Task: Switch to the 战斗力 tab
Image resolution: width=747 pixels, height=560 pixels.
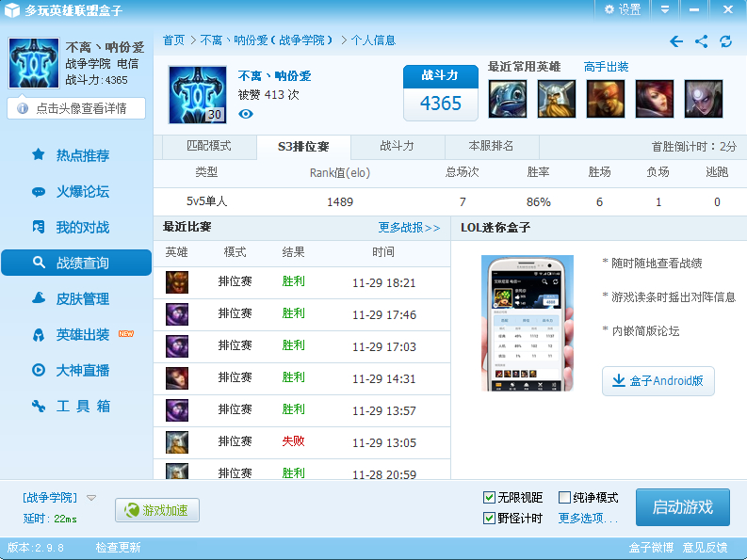Action: coord(398,146)
